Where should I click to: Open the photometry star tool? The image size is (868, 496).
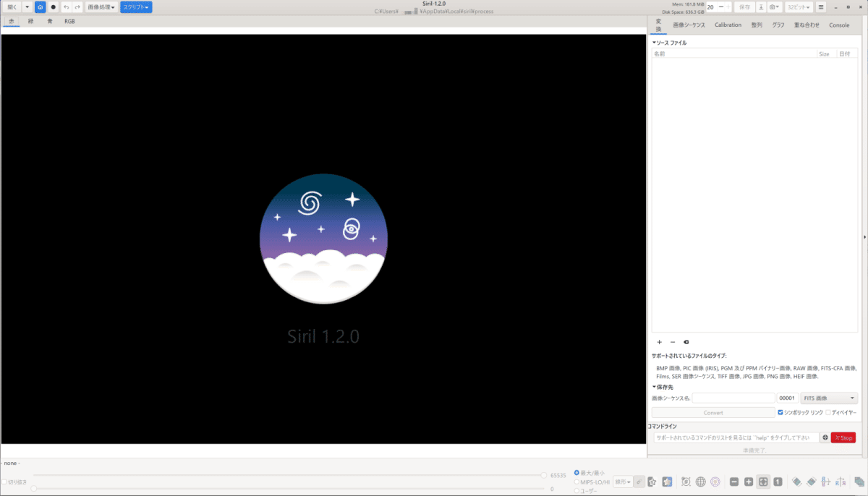click(x=686, y=482)
